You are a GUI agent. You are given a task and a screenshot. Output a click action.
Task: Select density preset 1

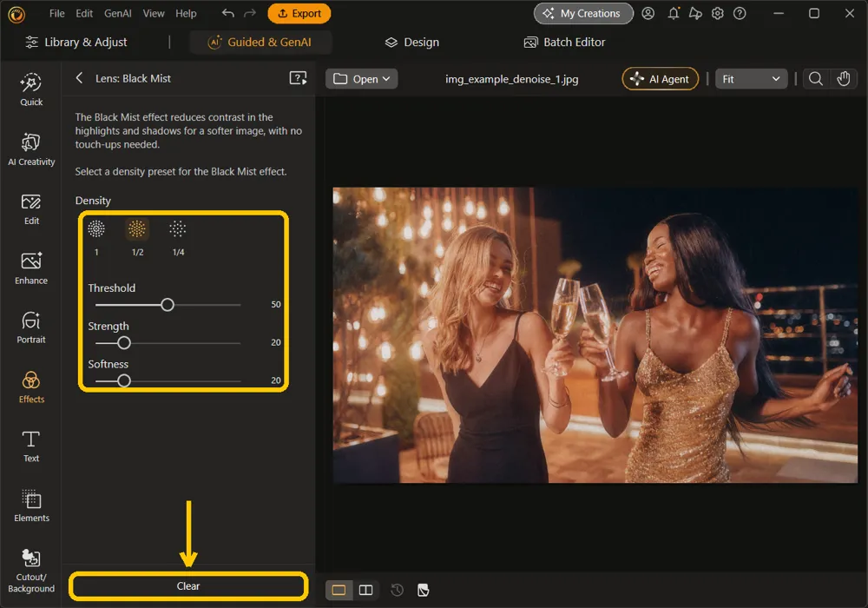coord(95,237)
